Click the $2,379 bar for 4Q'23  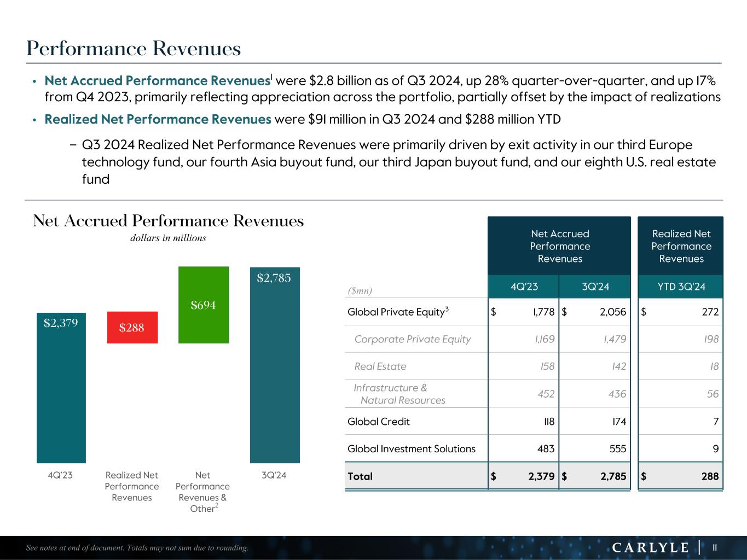pos(61,387)
